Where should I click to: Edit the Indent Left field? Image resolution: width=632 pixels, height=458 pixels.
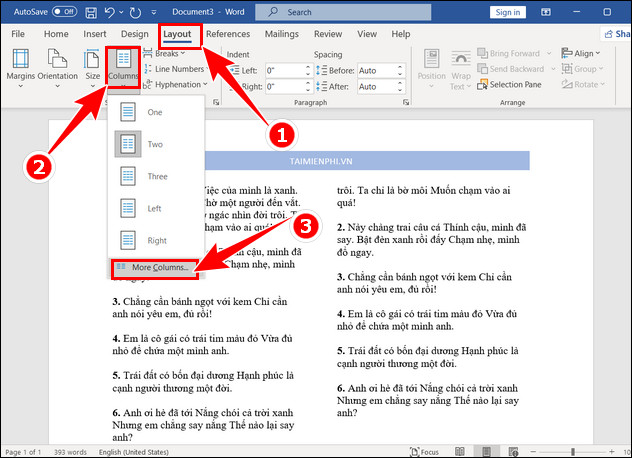pyautogui.click(x=285, y=71)
